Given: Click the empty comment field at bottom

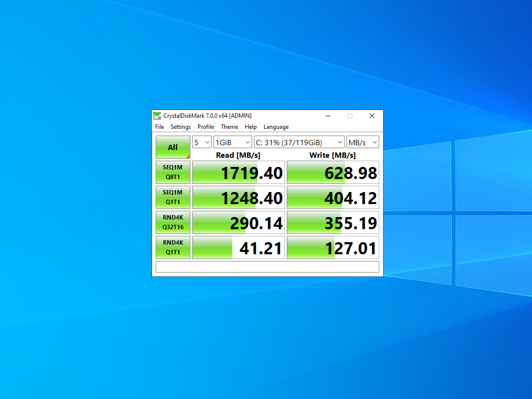Looking at the screenshot, I should tap(267, 267).
